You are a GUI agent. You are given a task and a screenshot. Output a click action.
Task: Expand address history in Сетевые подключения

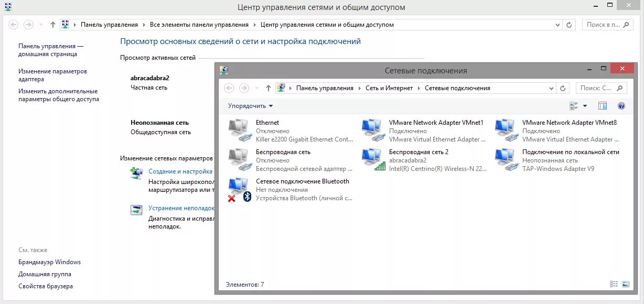point(551,88)
